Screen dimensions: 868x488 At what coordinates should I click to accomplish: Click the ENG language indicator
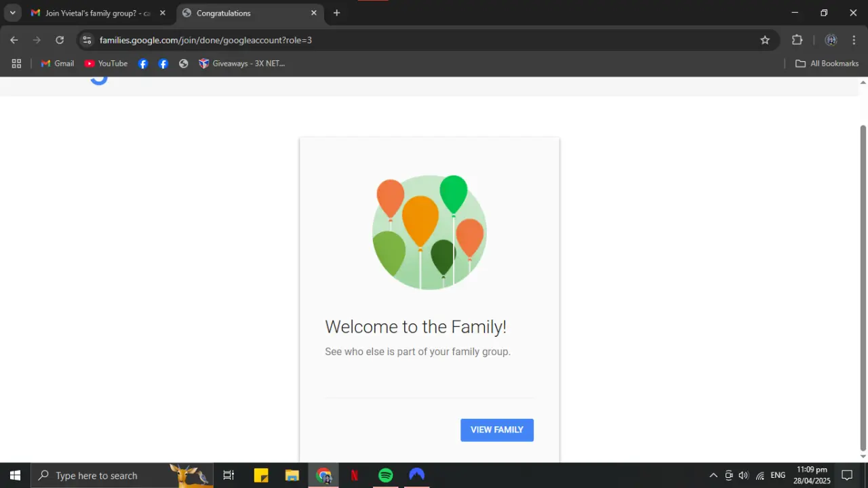778,475
